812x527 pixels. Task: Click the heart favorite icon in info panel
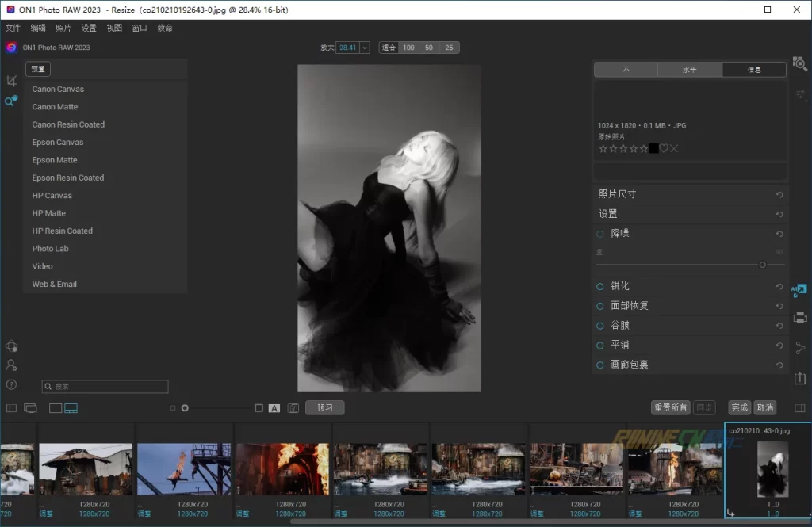pos(664,148)
